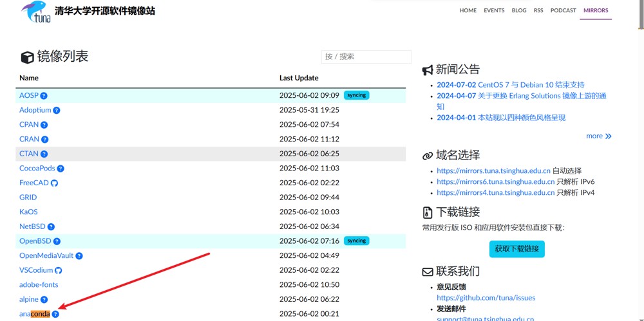Click the 清华大学开源软件镜像站 site title
644x321 pixels.
point(105,11)
